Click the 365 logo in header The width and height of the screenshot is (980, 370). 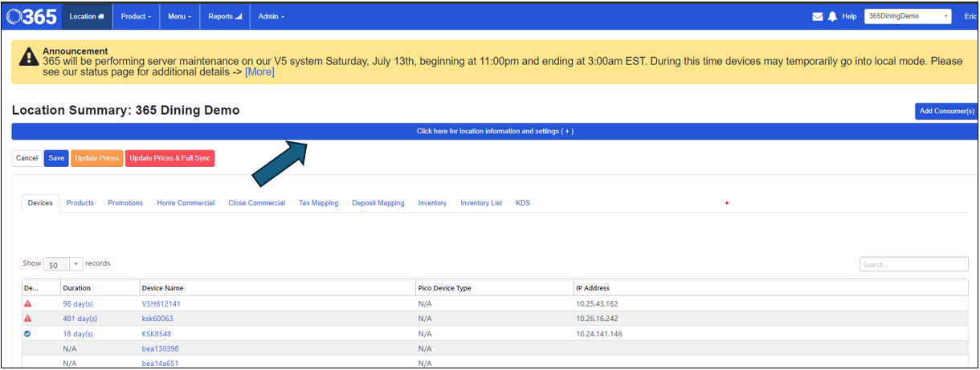point(31,16)
